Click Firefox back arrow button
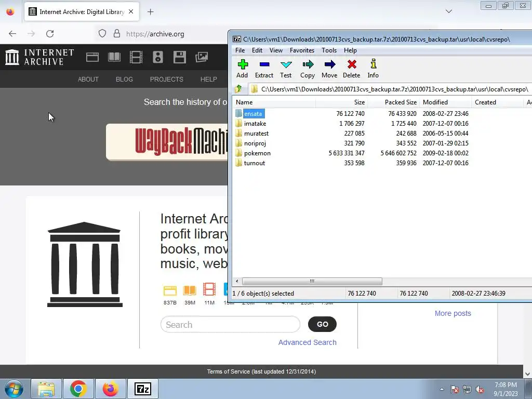This screenshot has width=532, height=399. click(x=12, y=34)
